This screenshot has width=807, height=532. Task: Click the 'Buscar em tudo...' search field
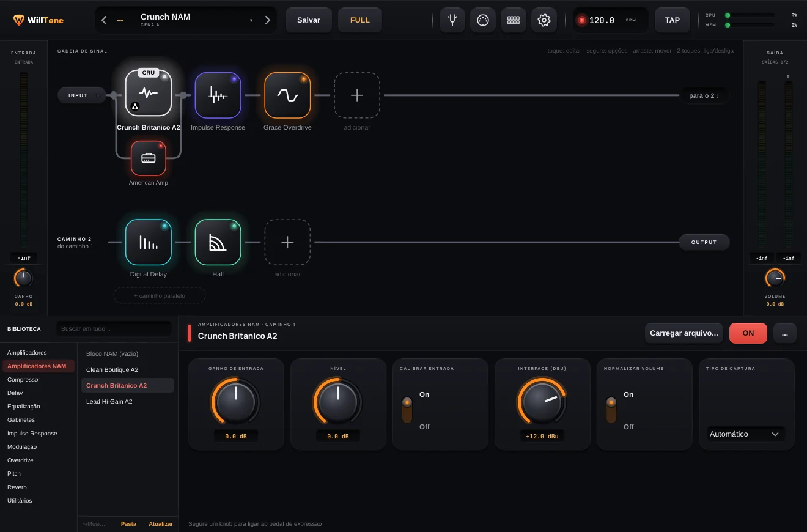click(x=114, y=329)
